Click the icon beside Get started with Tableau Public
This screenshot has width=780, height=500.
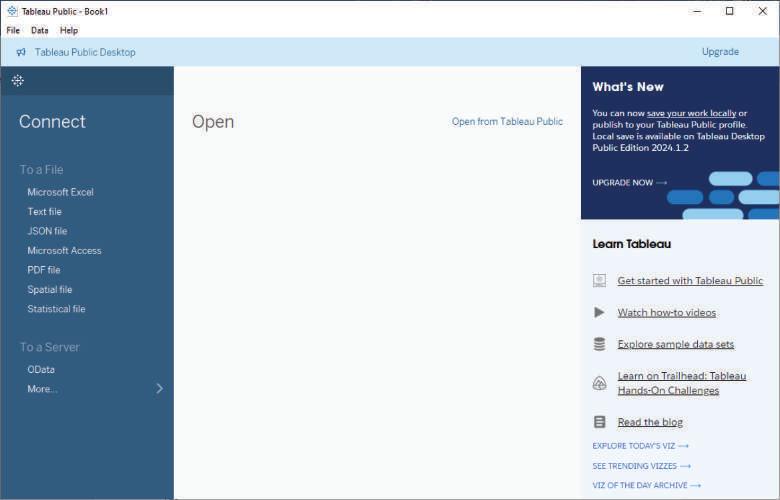point(599,281)
